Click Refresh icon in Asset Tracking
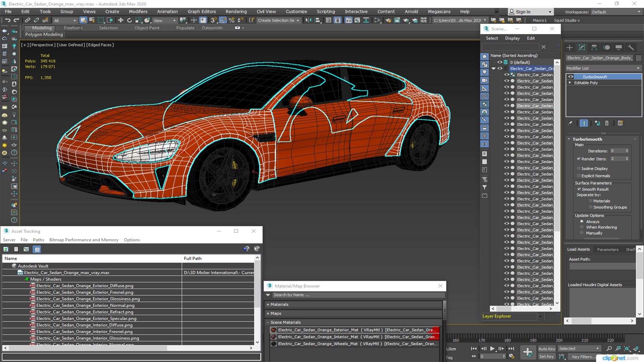 (6, 249)
